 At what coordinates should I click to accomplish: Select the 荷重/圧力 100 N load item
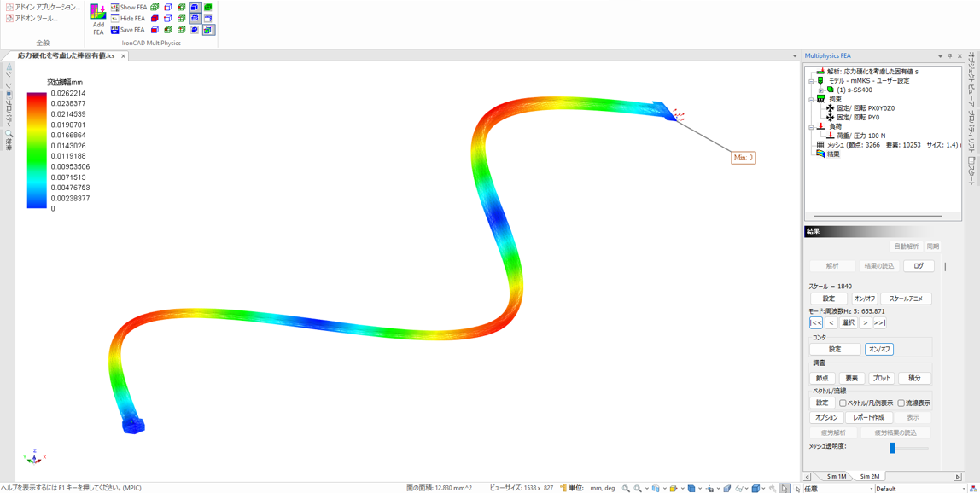tap(860, 136)
